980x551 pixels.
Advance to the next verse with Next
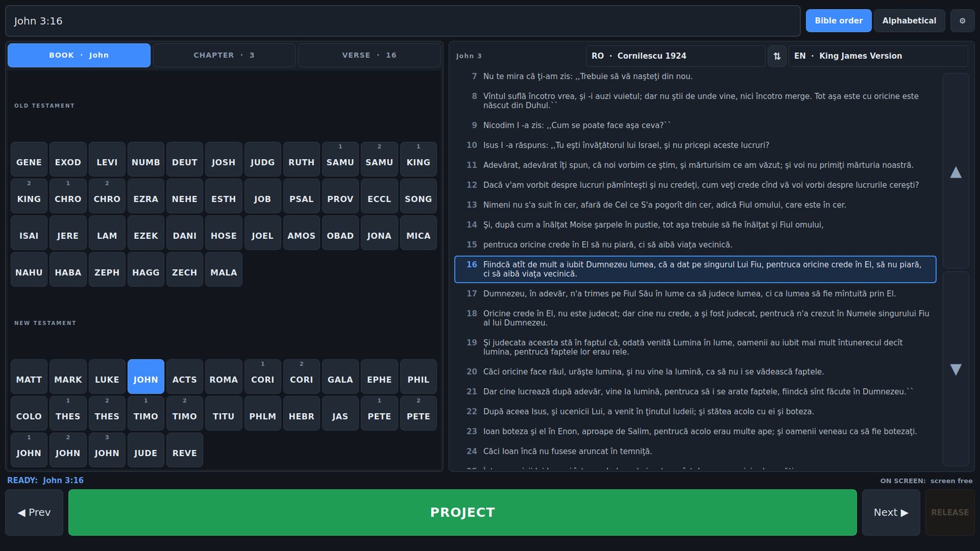(x=891, y=512)
